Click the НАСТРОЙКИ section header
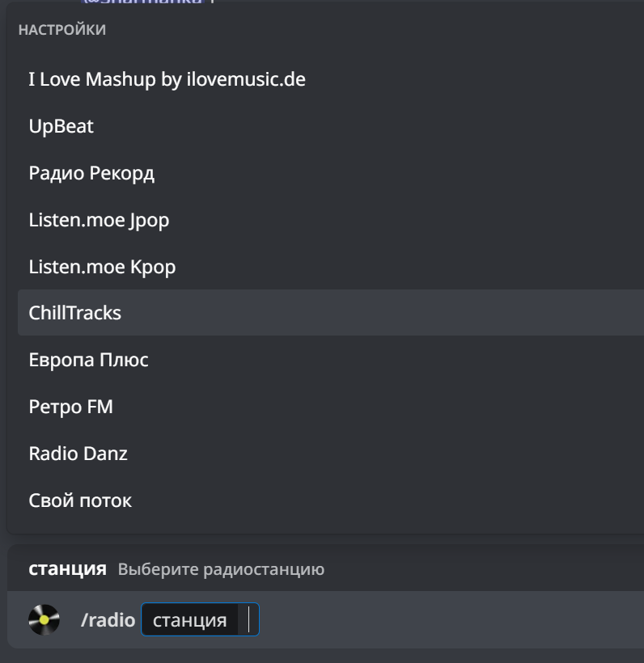 tap(61, 30)
